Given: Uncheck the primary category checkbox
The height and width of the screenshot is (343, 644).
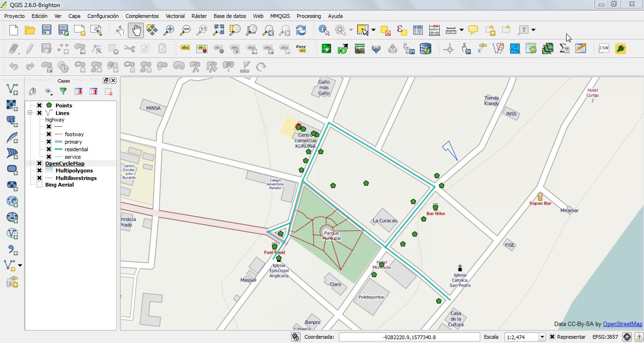Looking at the screenshot, I should tap(49, 142).
